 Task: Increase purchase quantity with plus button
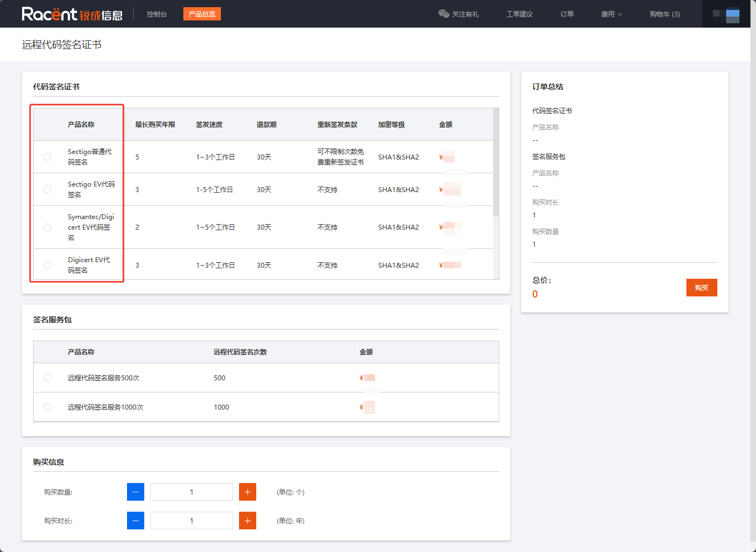coord(247,492)
